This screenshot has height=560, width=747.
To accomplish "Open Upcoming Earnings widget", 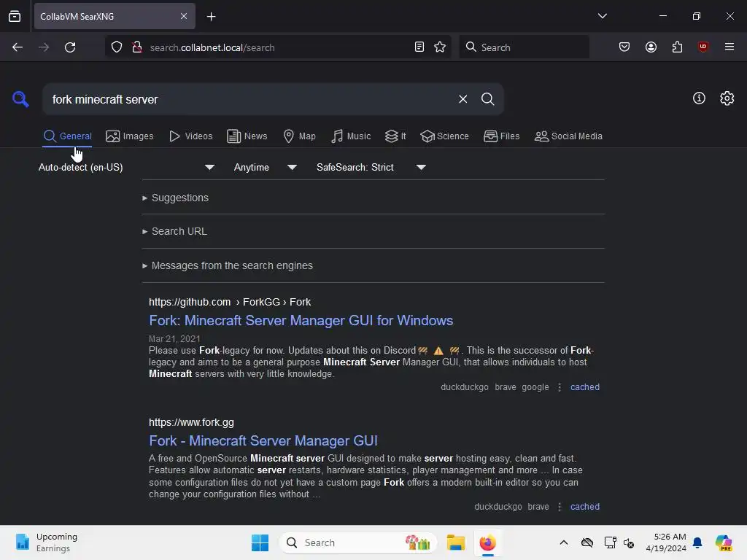I will (47, 542).
